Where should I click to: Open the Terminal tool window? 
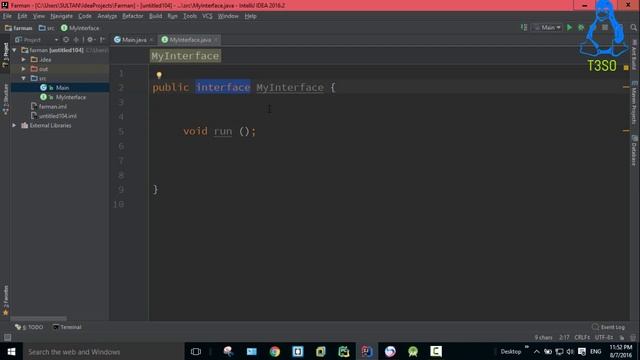coord(67,327)
